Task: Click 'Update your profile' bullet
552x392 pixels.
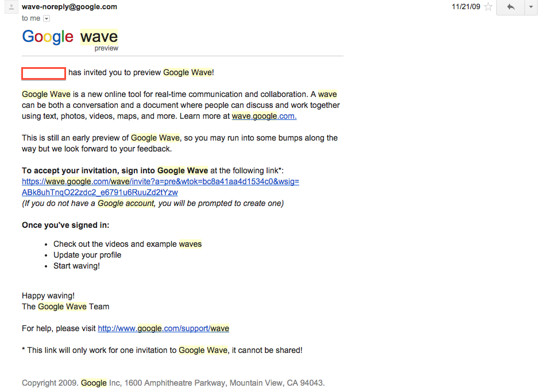Action: click(x=87, y=255)
